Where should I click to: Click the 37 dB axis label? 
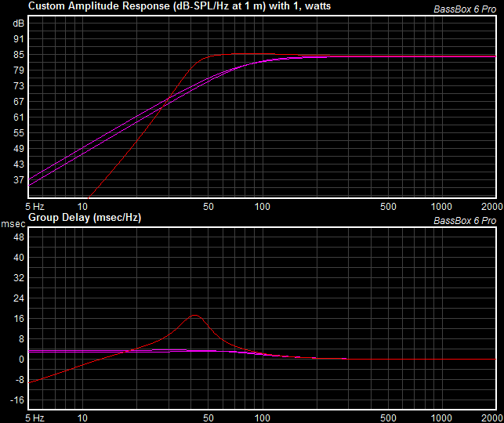tap(19, 180)
